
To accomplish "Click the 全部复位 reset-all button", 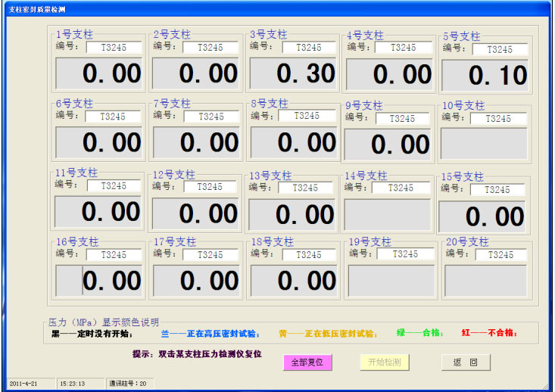I will pos(307,362).
